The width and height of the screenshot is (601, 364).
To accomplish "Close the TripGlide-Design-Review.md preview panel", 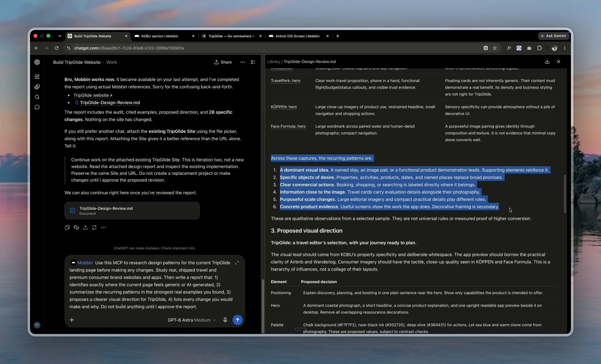I will 558,62.
